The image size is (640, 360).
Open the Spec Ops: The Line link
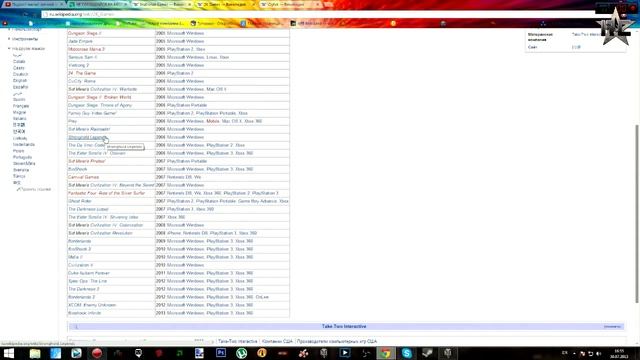pos(87,281)
